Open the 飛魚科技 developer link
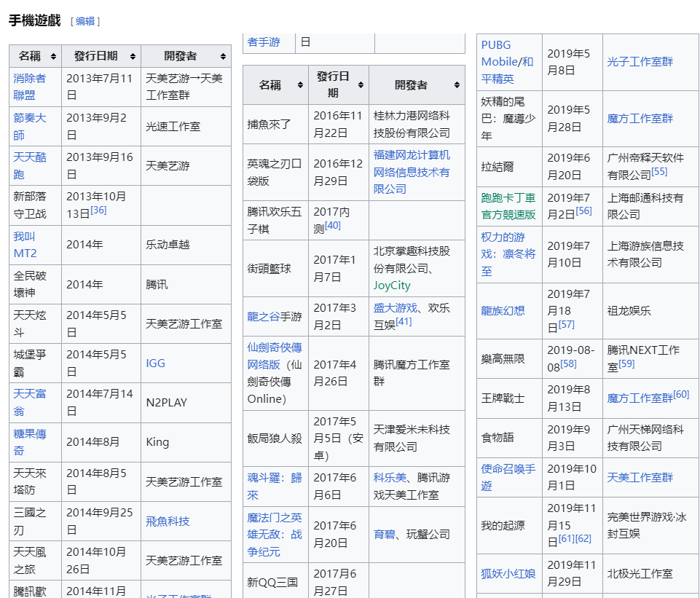This screenshot has width=700, height=598. [168, 522]
